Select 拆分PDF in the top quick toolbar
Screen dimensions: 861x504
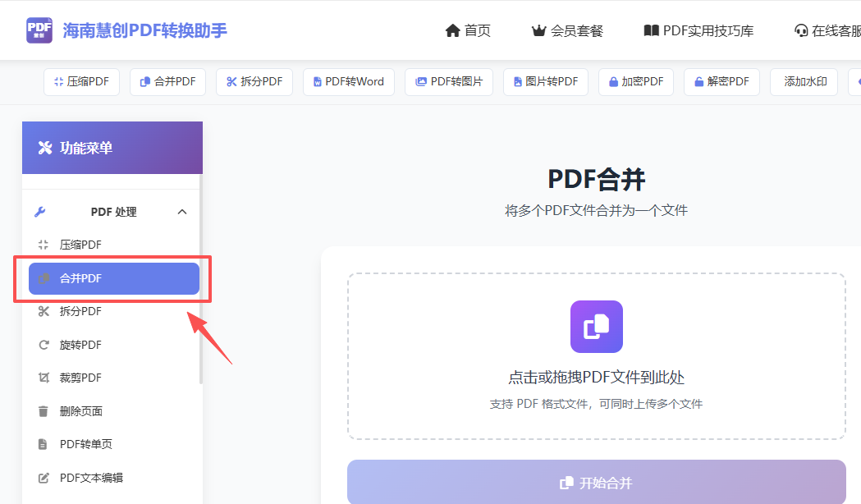(254, 82)
